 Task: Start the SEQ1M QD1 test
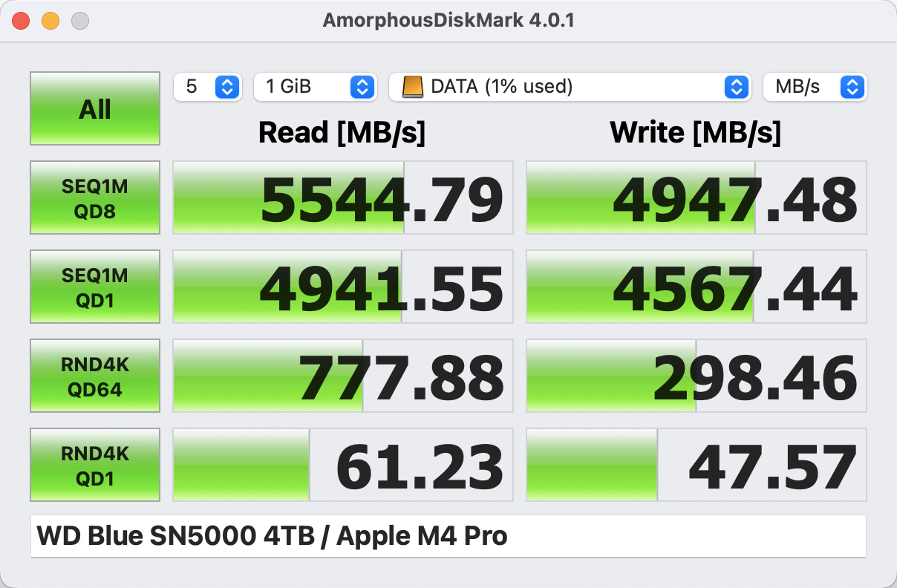pos(95,287)
